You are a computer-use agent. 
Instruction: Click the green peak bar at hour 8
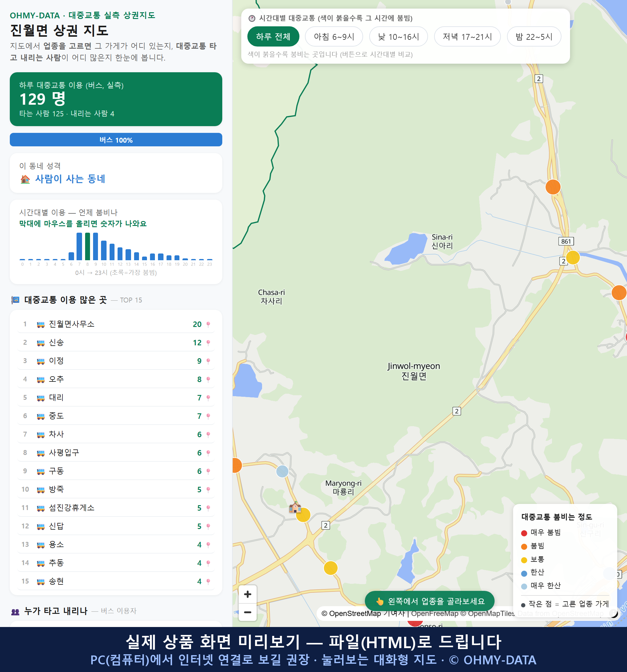click(88, 246)
